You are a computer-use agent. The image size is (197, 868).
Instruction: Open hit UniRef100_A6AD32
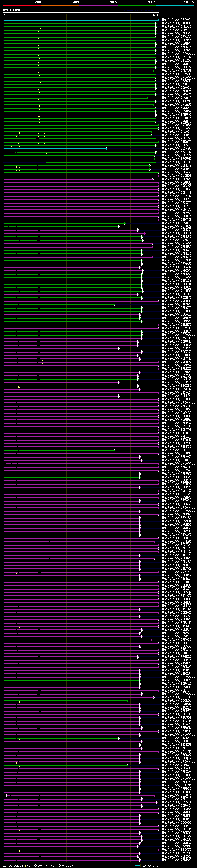point(177,182)
